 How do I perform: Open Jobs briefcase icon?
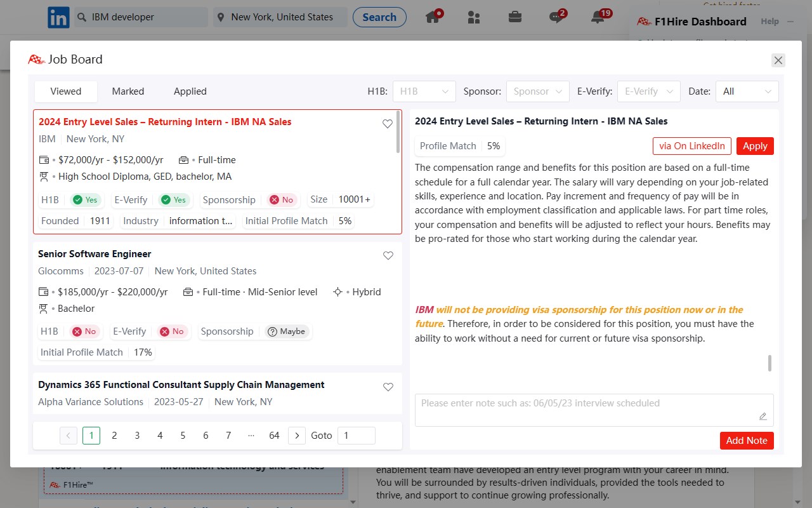[x=515, y=17]
